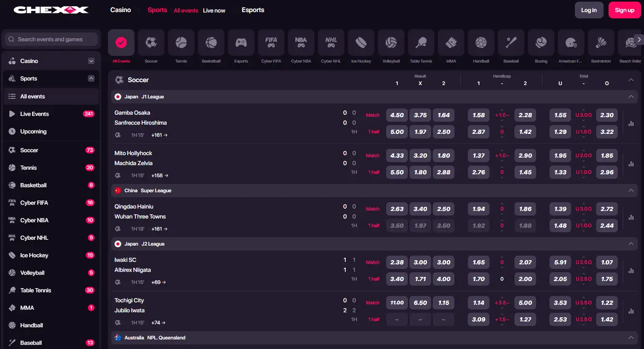Select the Handball carousel icon
Screen dimensions: 644x349
481,43
